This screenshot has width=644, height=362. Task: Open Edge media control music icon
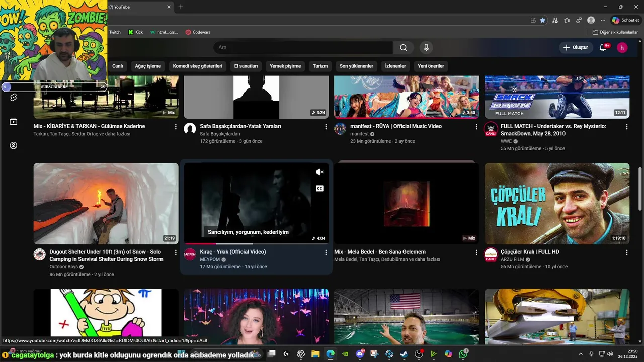tap(555, 20)
